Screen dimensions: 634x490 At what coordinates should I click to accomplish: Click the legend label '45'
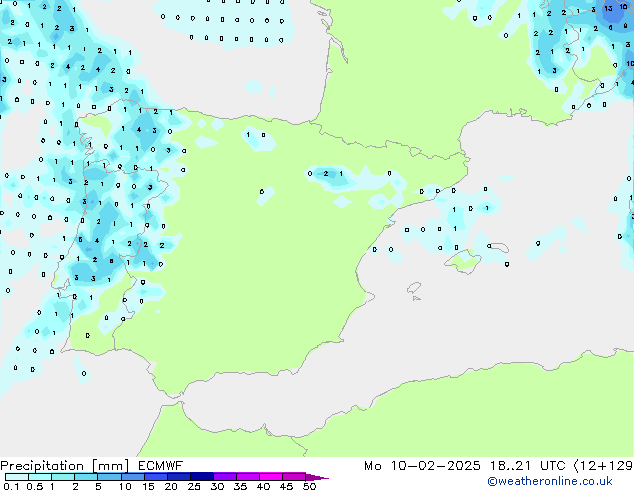286,486
